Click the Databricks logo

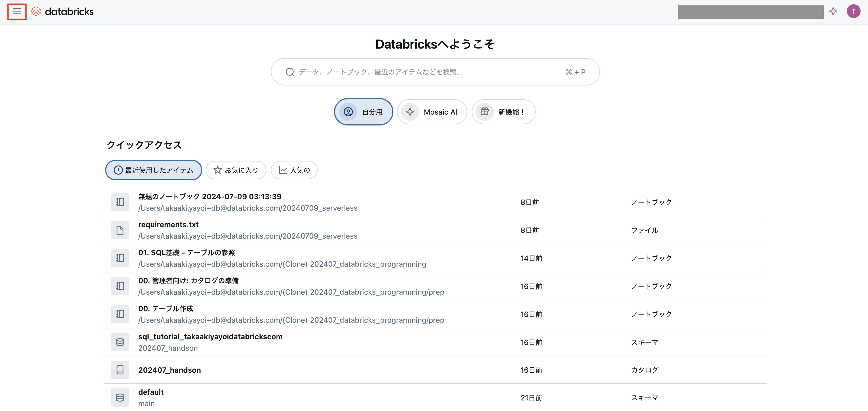pos(62,12)
